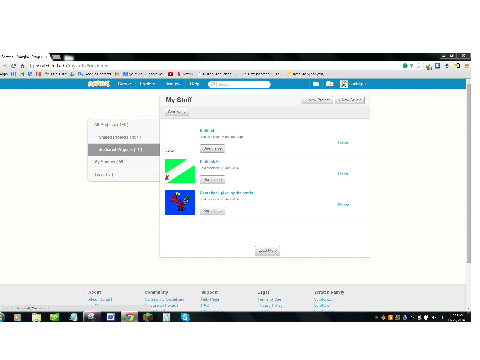Click inside the Scratch search field
Image resolution: width=480 pixels, height=360 pixels.
click(x=239, y=84)
